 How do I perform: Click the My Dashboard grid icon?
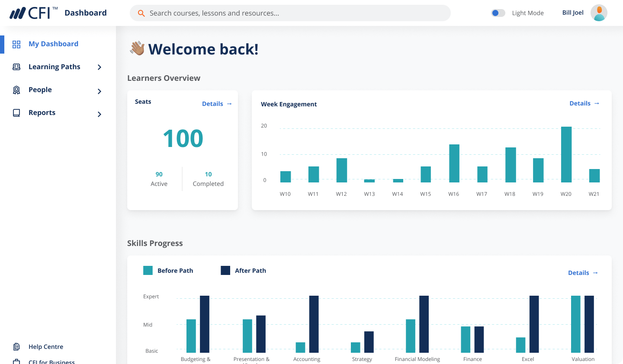16,44
